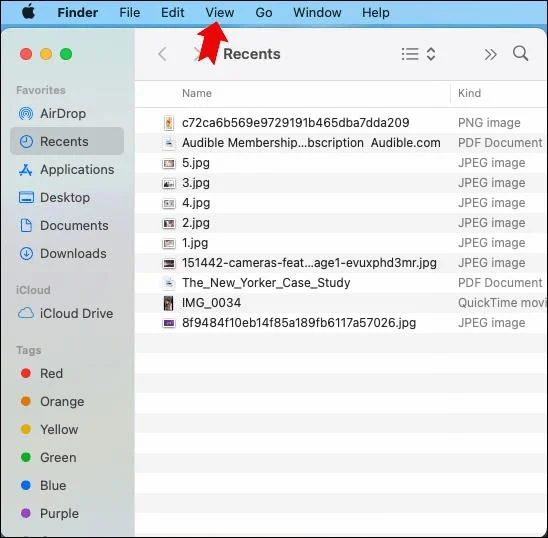
Task: Open the Apple menu
Action: [x=28, y=12]
